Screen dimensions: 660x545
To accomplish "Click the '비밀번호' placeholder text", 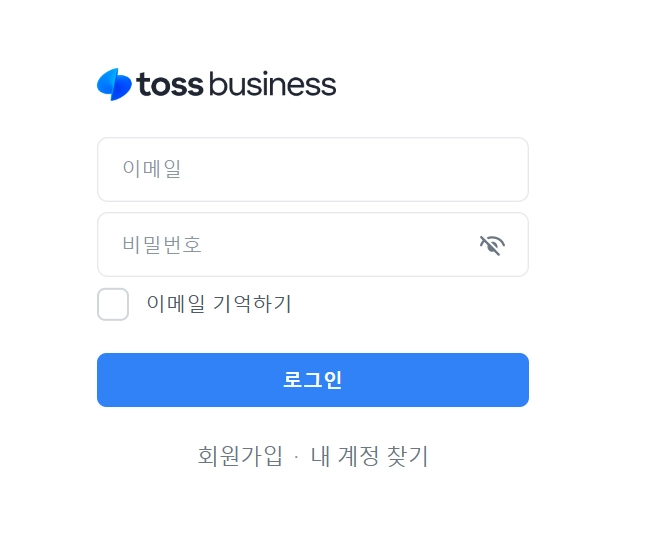I will 162,245.
